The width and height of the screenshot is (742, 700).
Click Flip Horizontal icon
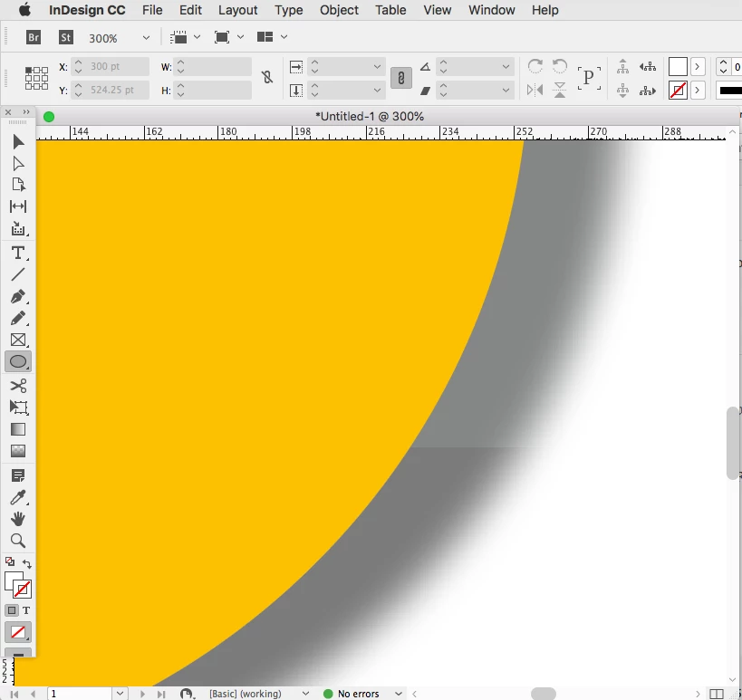click(x=535, y=90)
